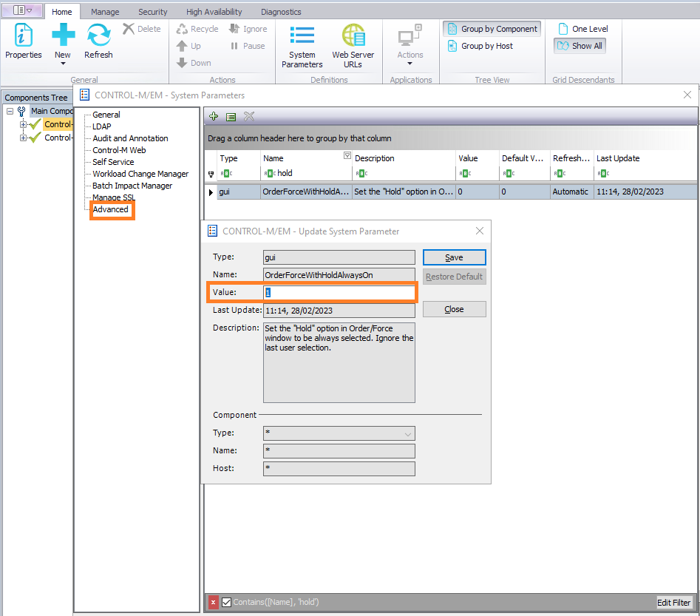Open the Properties icon in ribbon
700x616 pixels.
click(23, 41)
